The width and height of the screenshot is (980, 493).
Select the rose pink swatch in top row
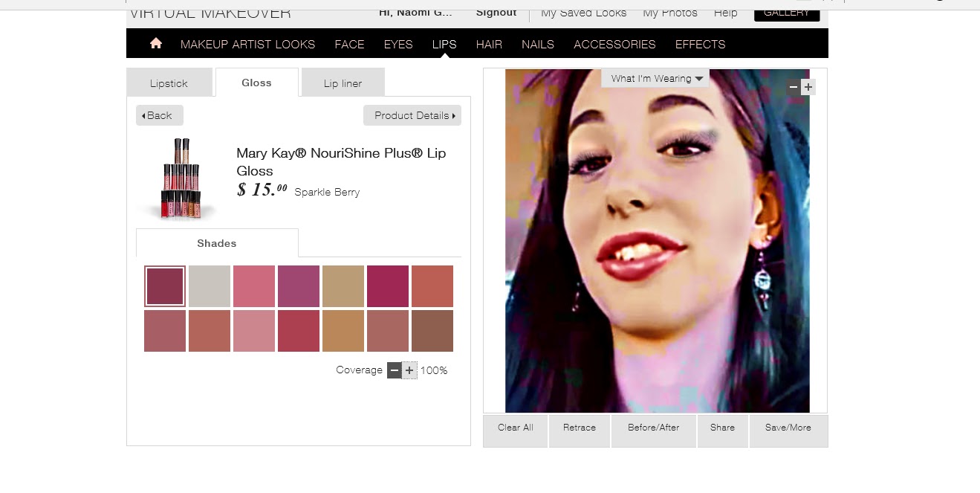[x=254, y=286]
